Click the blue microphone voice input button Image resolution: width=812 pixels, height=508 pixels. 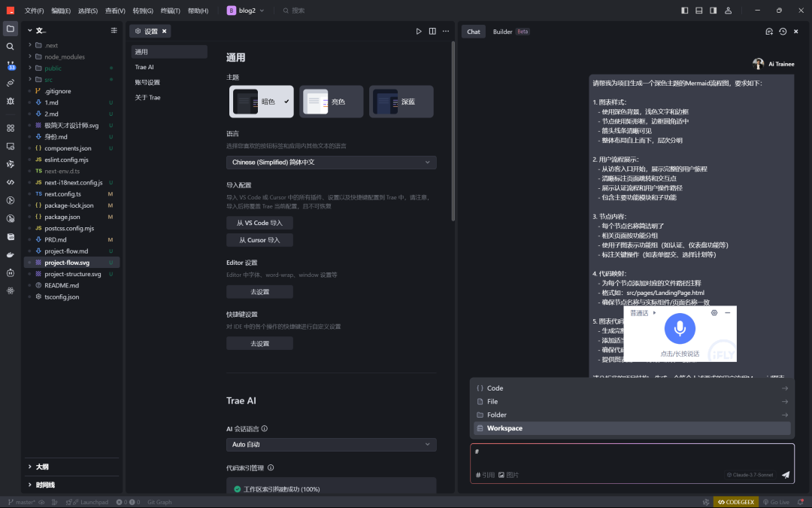[x=680, y=329]
